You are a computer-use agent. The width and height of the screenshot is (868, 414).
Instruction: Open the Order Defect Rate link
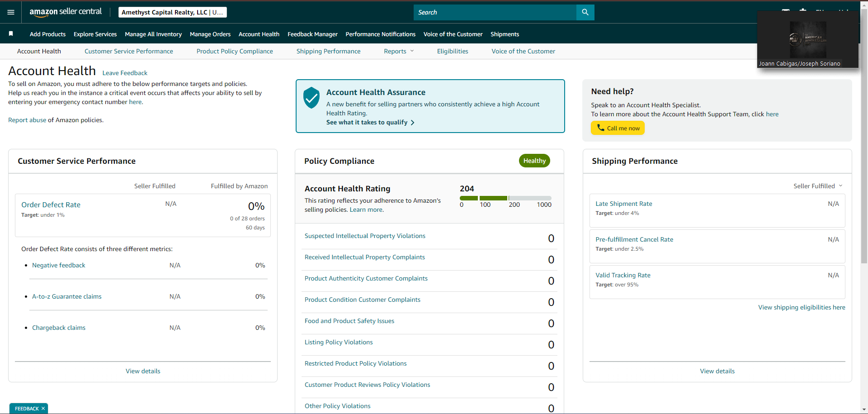[x=51, y=205]
